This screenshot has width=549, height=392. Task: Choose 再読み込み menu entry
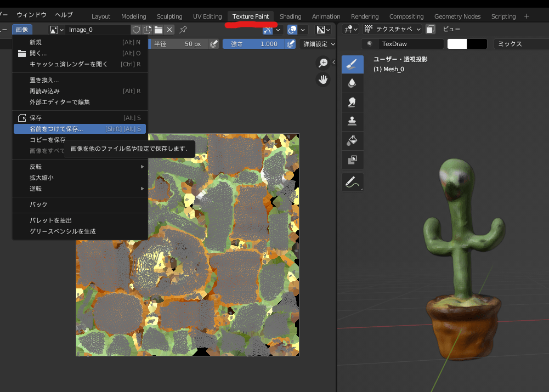(x=80, y=91)
